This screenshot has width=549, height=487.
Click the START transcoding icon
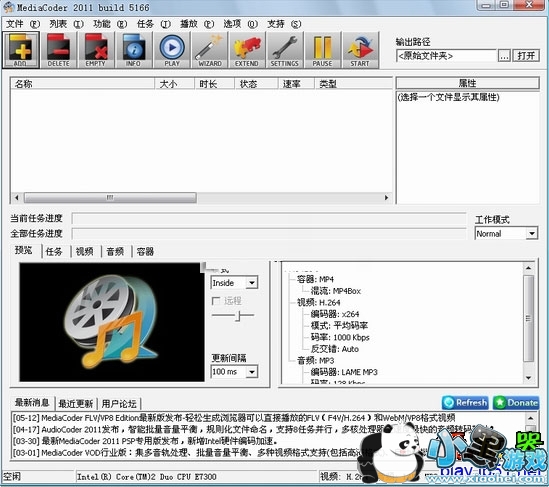(x=360, y=50)
